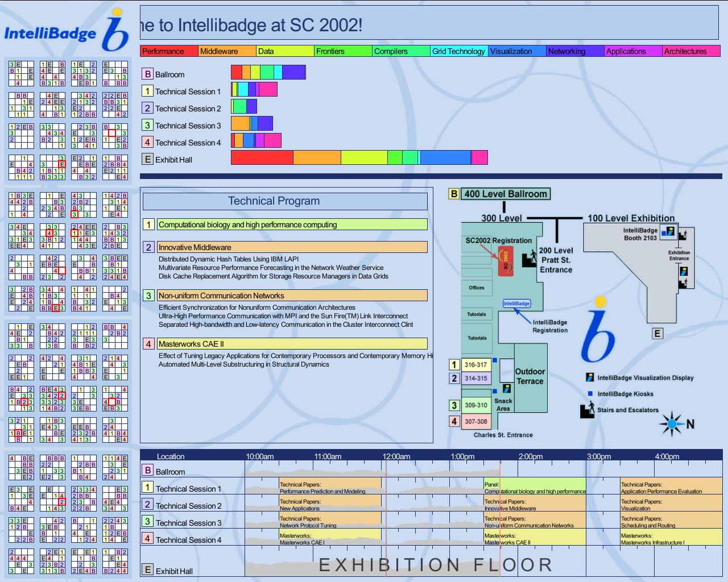
Task: Click the 4 badge next to Masterworks CAE II title
Action: [x=148, y=344]
